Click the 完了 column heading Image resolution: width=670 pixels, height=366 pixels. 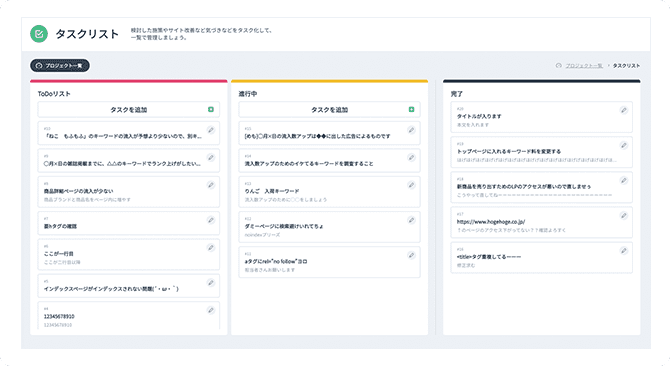457,94
